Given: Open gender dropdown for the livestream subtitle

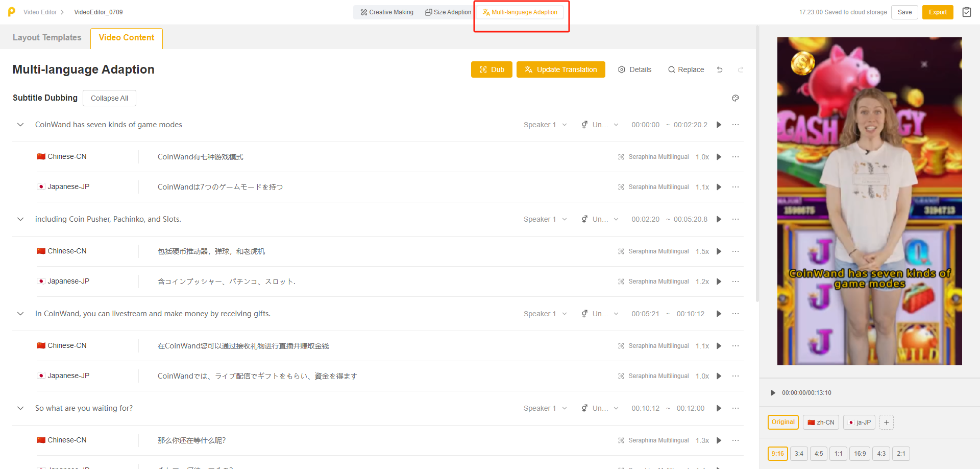Looking at the screenshot, I should [600, 314].
